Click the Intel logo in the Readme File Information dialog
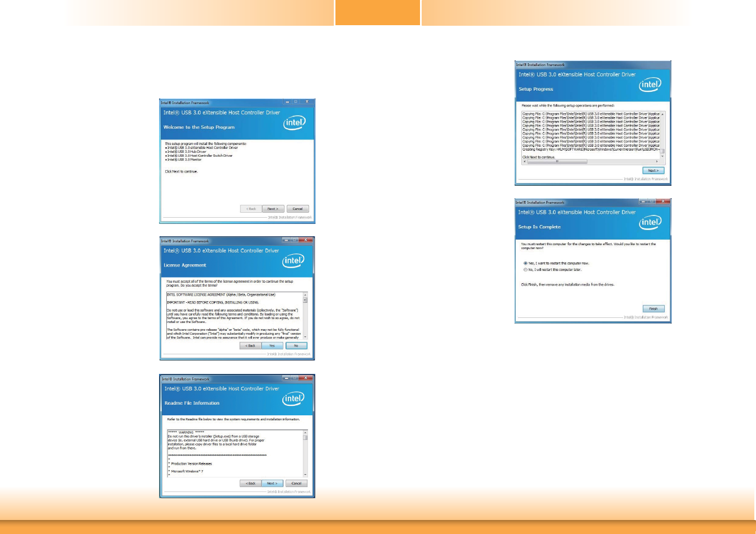Image resolution: width=756 pixels, height=534 pixels. coord(293,399)
